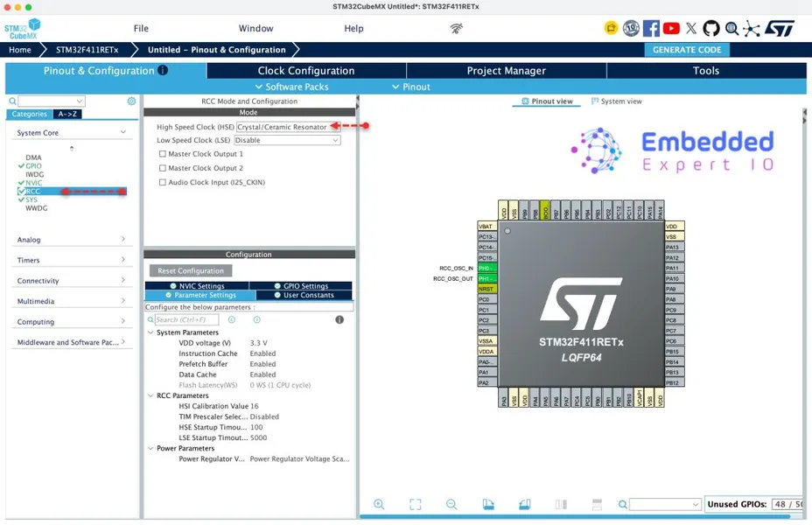Open NVIC Settings tab
This screenshot has height=525, width=812.
(x=197, y=286)
